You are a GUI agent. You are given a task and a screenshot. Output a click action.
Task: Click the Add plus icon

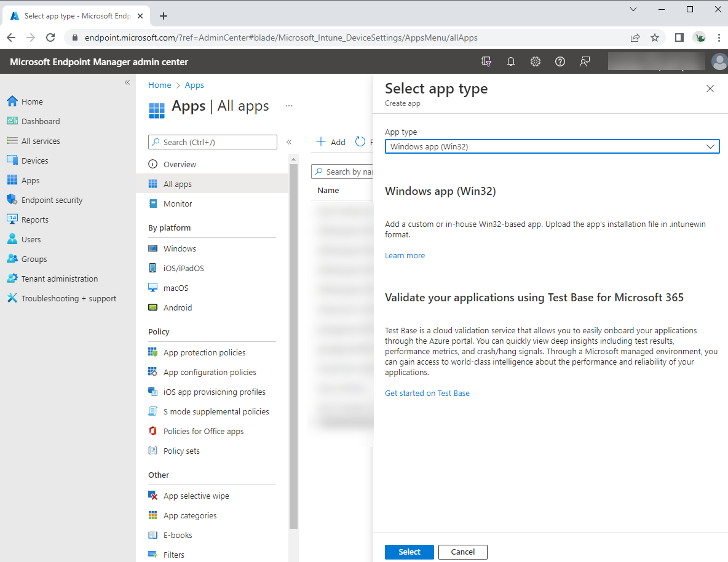(x=330, y=142)
